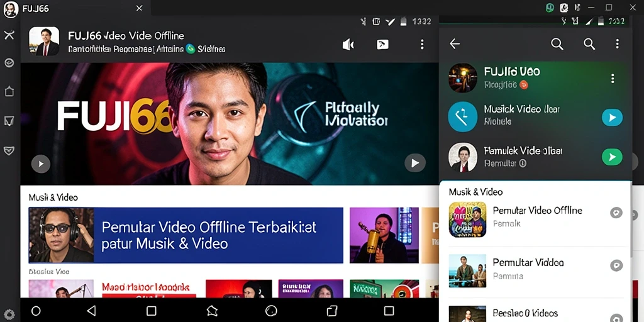Open the sidebar house-shaped icon
Screen dimensions: 644x322
tap(9, 92)
